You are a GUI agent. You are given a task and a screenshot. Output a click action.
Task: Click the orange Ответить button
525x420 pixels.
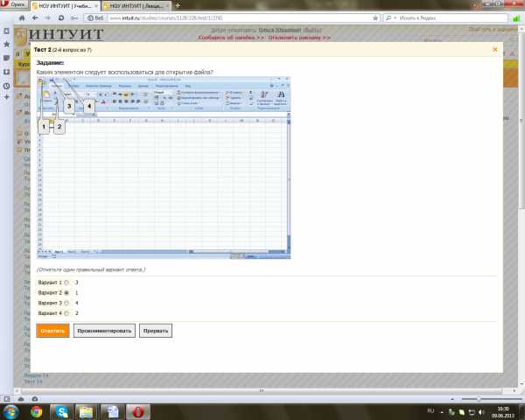point(52,331)
